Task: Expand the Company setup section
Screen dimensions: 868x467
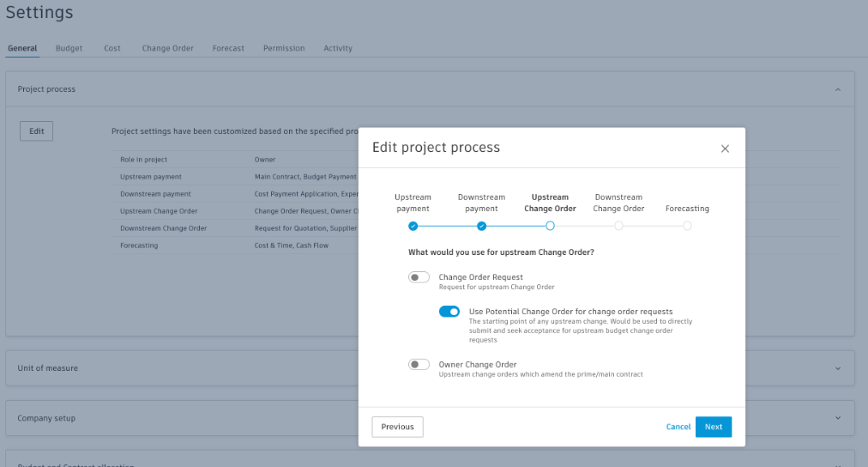Action: point(838,418)
